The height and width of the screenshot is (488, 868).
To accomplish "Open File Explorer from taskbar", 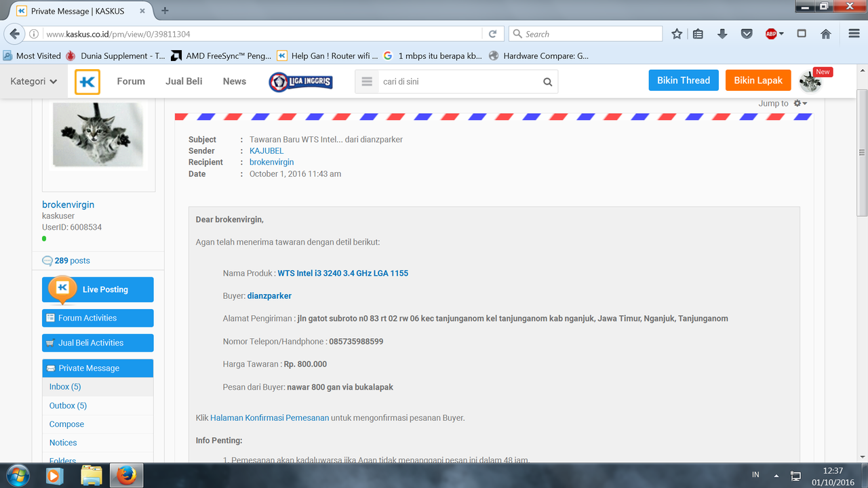I will click(92, 475).
